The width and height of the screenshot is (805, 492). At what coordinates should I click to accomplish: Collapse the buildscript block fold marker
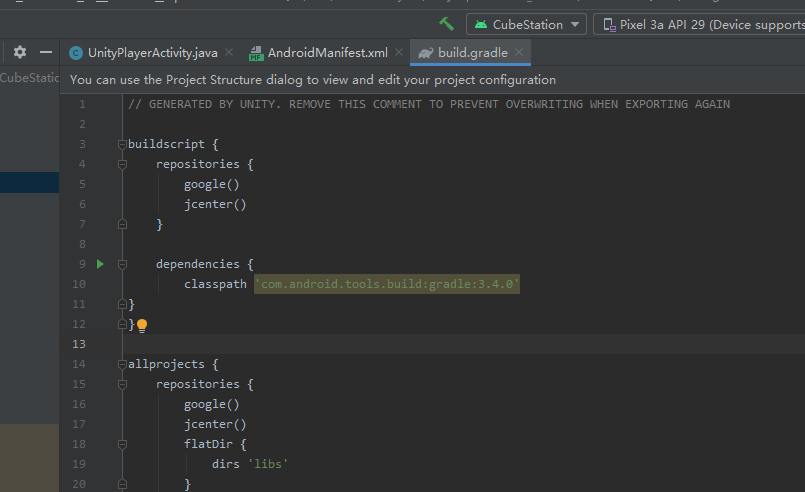click(122, 144)
